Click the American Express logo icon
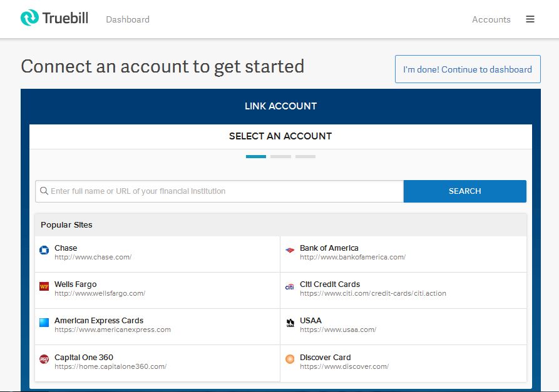This screenshot has width=559, height=392. pyautogui.click(x=44, y=323)
